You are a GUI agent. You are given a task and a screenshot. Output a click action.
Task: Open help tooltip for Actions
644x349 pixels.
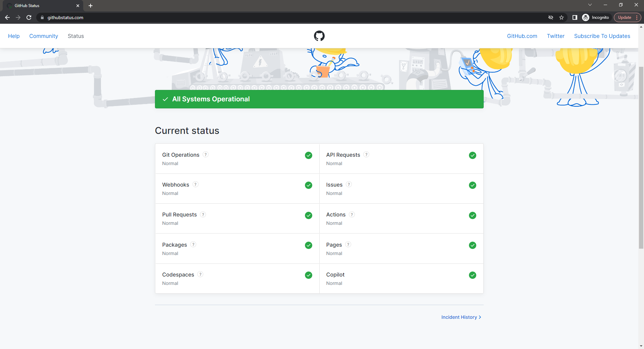pos(352,214)
